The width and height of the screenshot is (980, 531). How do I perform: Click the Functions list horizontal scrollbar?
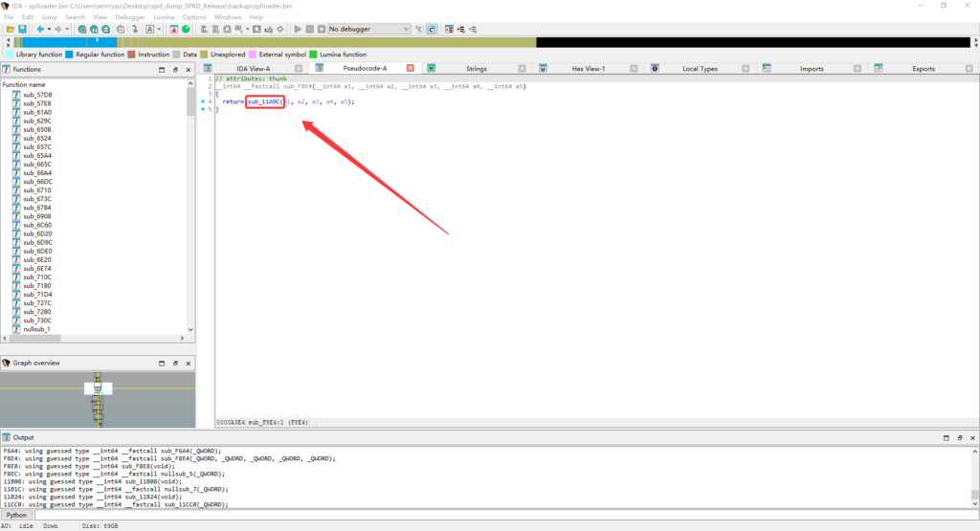[x=93, y=338]
